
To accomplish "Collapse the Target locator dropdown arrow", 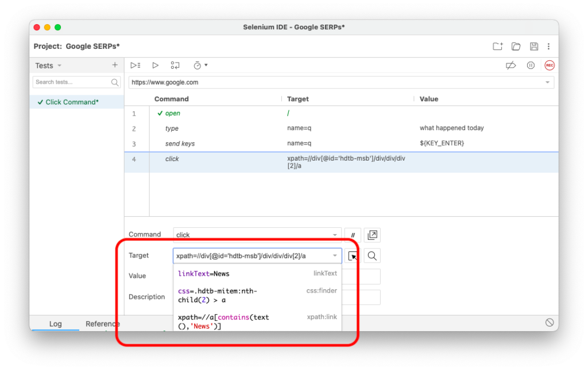I will (335, 256).
